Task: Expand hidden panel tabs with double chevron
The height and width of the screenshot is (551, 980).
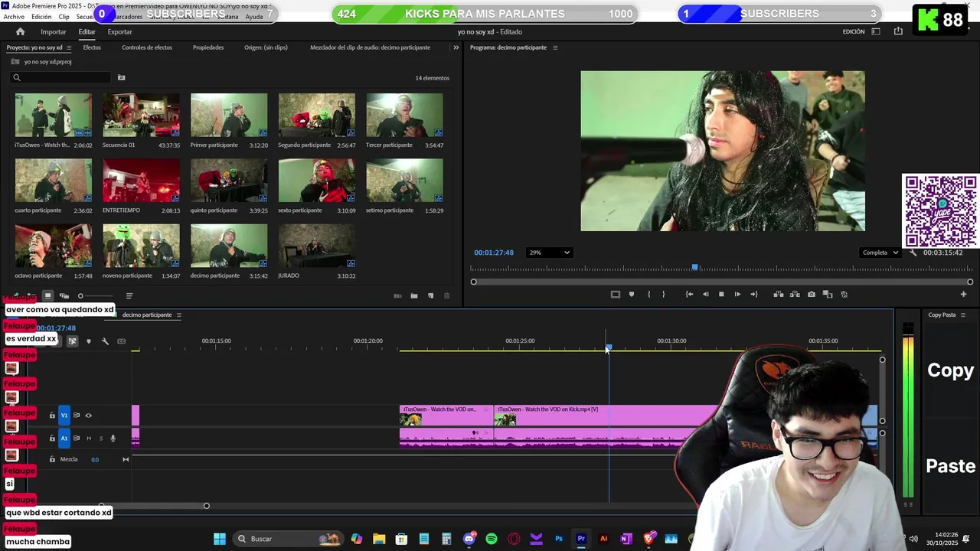Action: pyautogui.click(x=456, y=47)
